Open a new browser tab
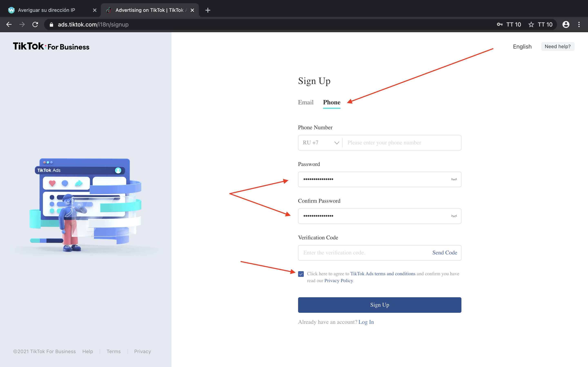This screenshot has height=367, width=588. [x=207, y=10]
